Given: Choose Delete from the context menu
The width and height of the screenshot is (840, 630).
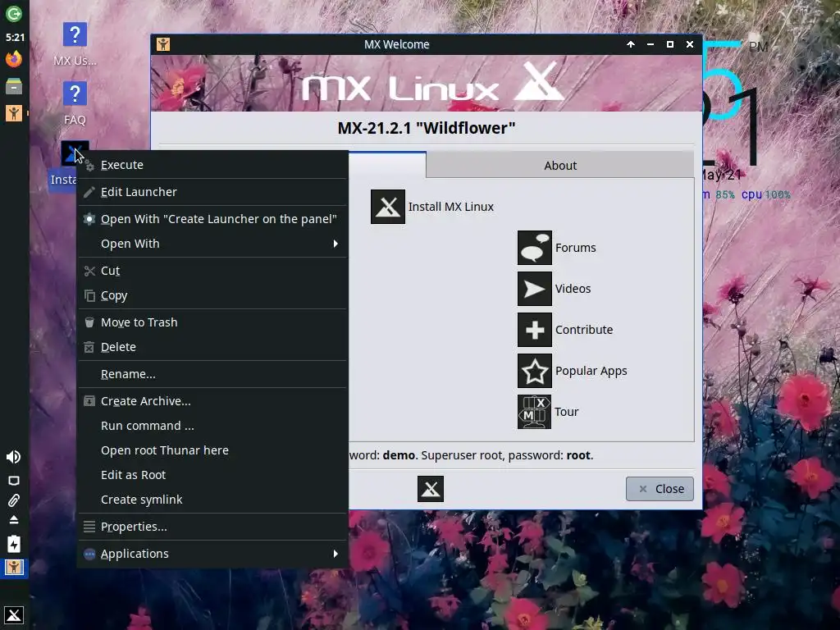Looking at the screenshot, I should (212, 347).
